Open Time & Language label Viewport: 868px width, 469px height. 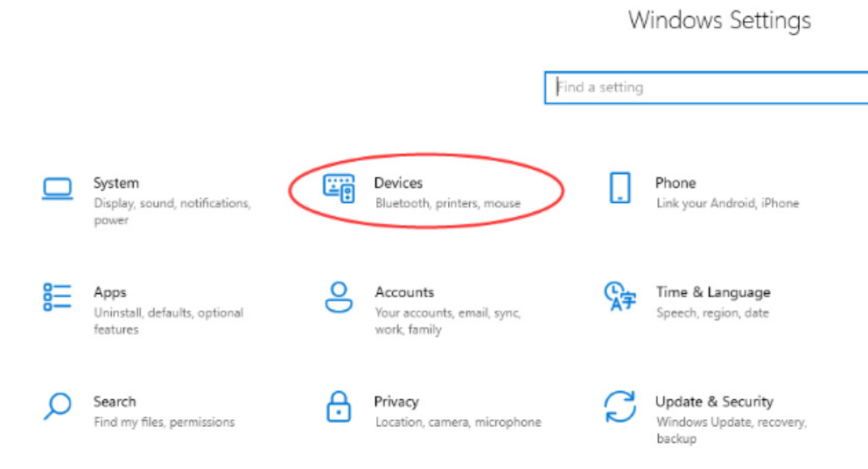(x=713, y=292)
